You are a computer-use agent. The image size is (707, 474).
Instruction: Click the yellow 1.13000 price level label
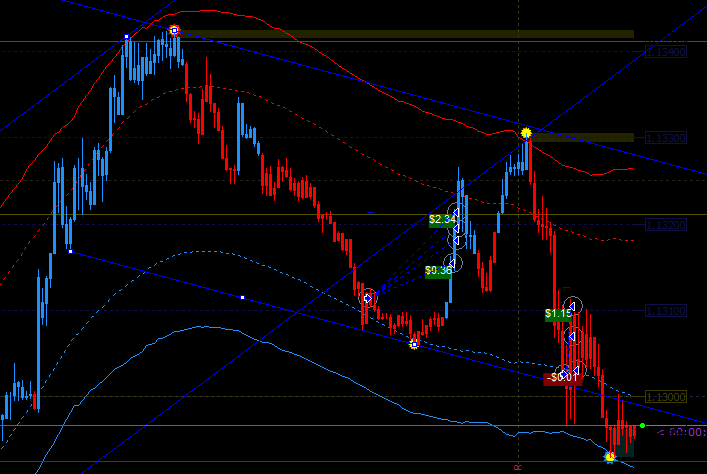pos(666,397)
